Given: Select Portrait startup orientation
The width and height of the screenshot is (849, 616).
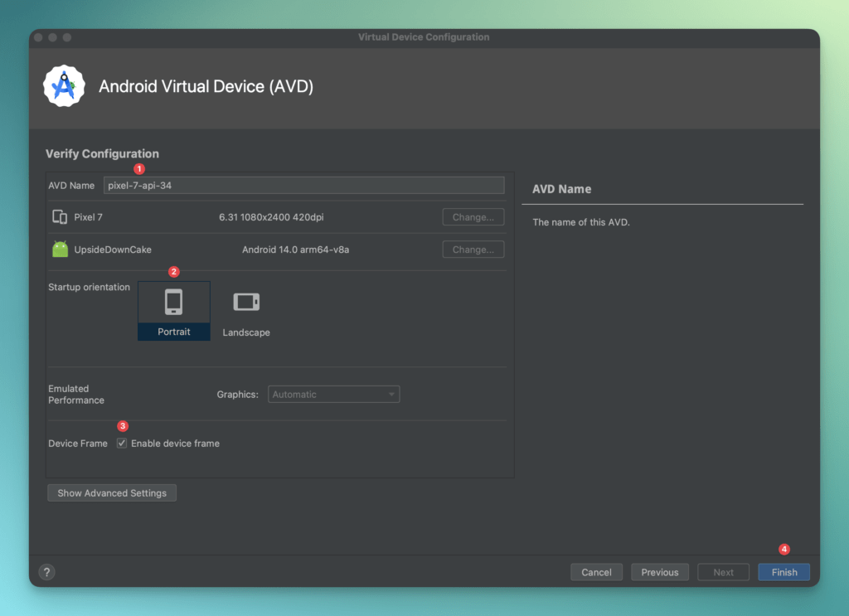Looking at the screenshot, I should click(x=174, y=311).
